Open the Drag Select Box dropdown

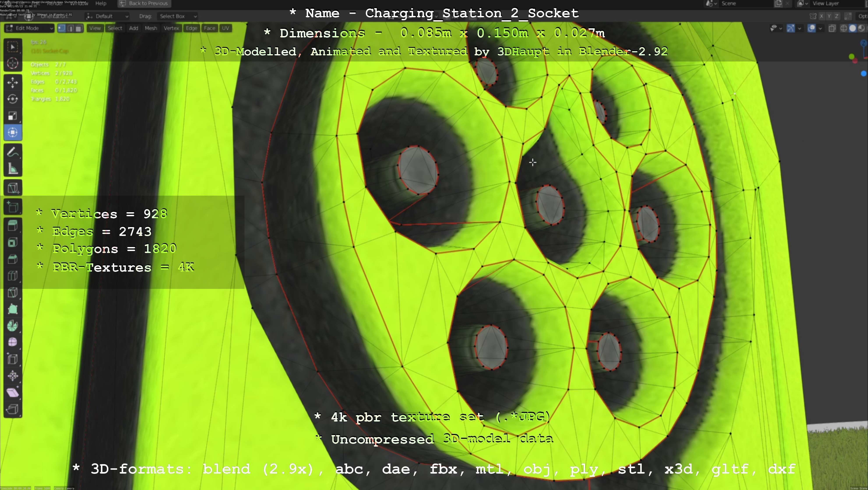177,16
